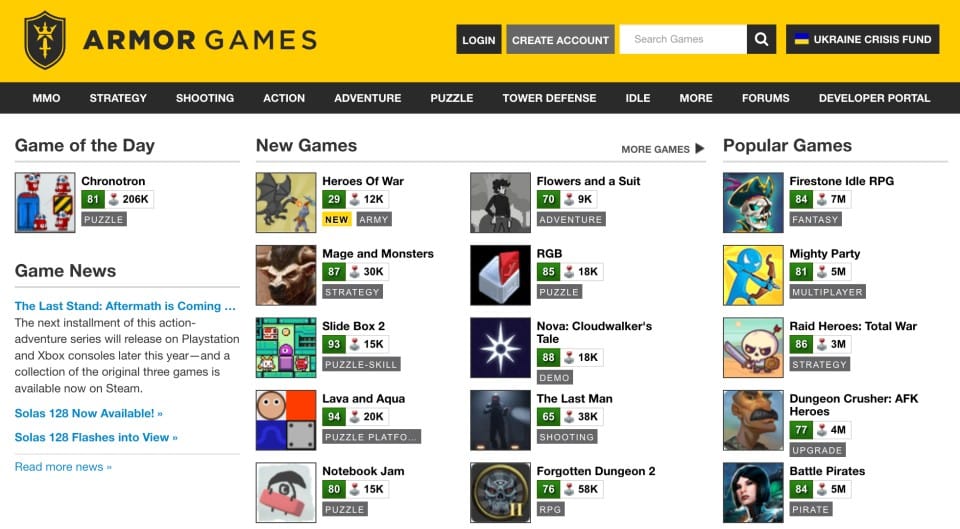Click the Armor Games shield logo
The width and height of the screenshot is (960, 529).
[x=45, y=40]
